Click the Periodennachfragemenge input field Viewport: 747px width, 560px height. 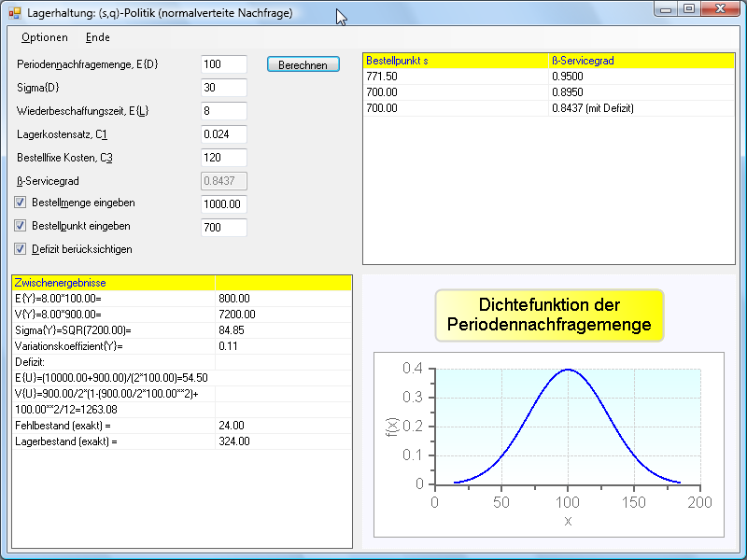point(223,64)
